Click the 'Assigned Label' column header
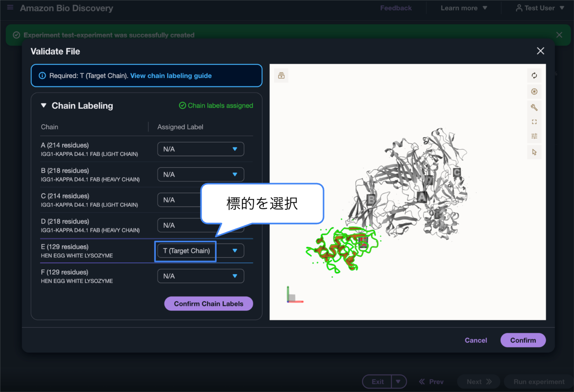 point(180,127)
